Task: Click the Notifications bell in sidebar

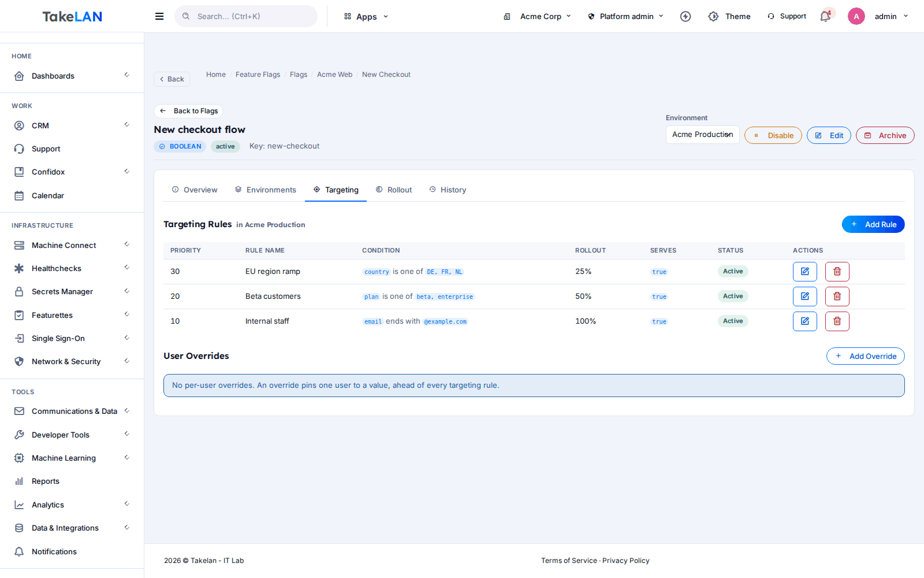Action: (x=19, y=551)
